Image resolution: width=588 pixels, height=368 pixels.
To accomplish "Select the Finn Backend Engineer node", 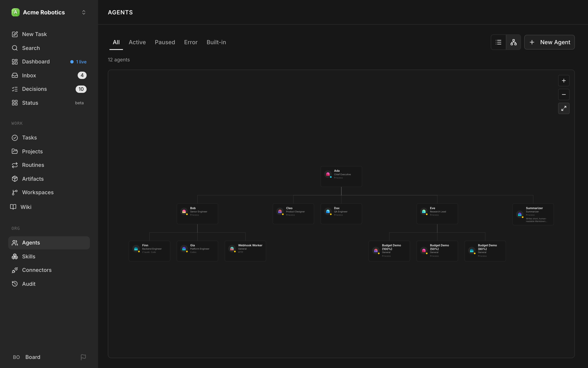I will [150, 251].
